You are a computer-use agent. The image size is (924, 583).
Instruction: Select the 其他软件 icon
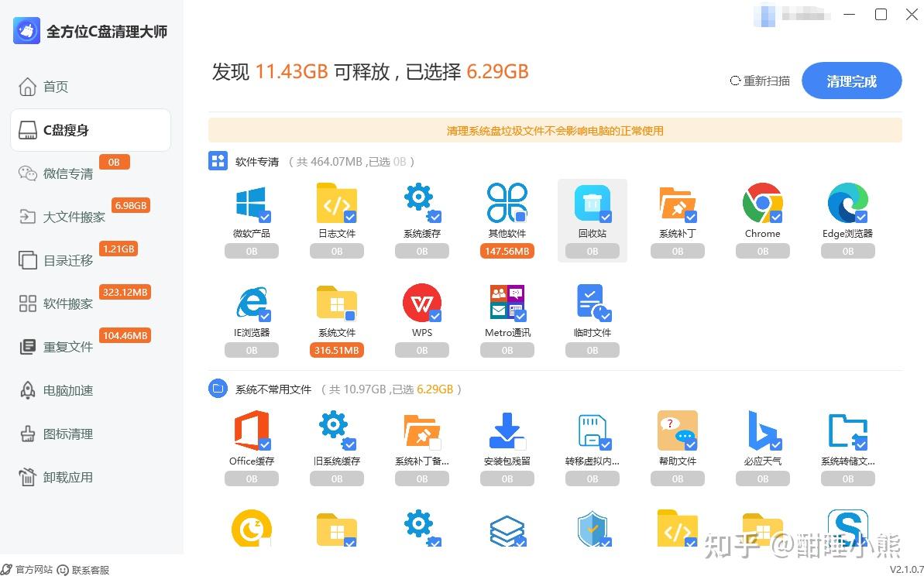point(507,203)
